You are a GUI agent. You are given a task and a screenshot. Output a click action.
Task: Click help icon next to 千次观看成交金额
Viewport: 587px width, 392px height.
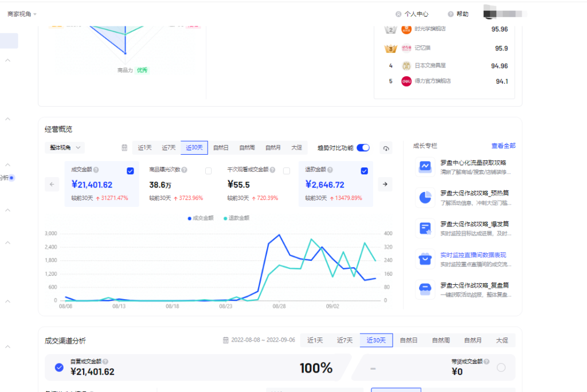point(272,170)
